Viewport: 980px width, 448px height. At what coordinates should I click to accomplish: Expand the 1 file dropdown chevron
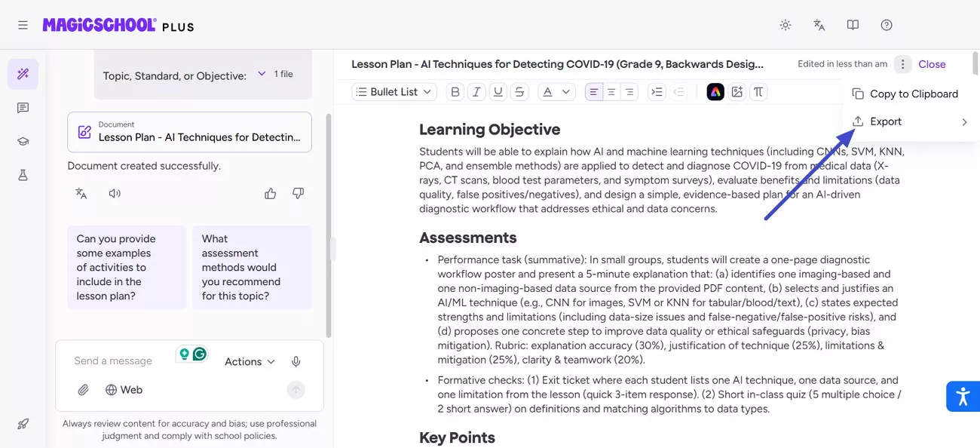click(x=262, y=74)
